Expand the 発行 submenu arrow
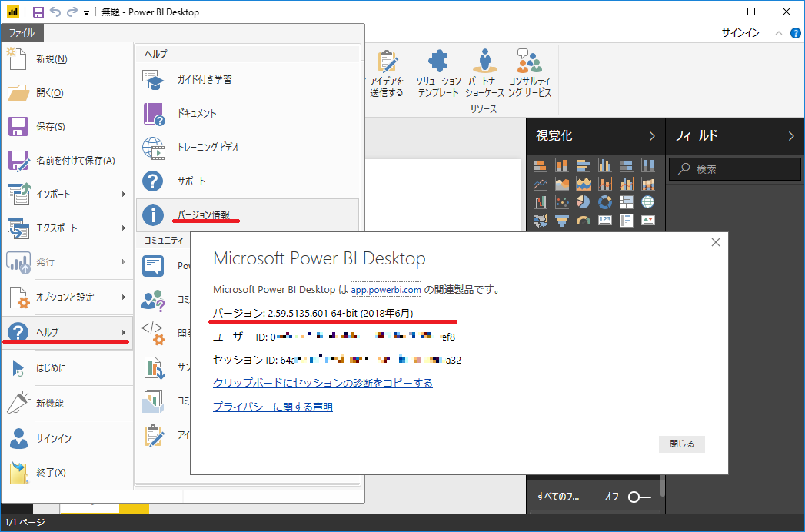805x532 pixels. coord(123,262)
